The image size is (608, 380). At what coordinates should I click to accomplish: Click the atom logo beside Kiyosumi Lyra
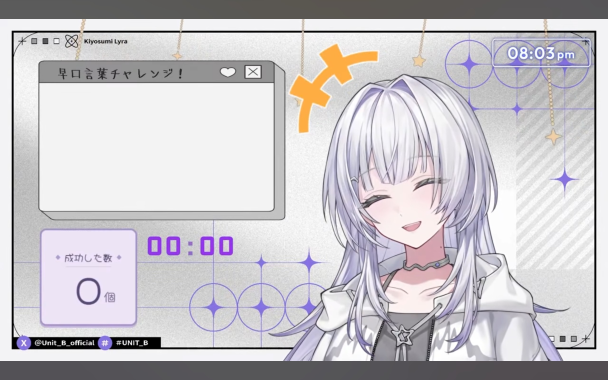click(x=71, y=41)
